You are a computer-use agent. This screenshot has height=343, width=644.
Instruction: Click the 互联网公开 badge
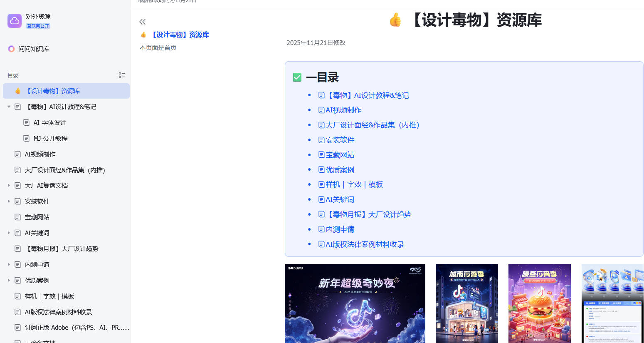(x=38, y=26)
